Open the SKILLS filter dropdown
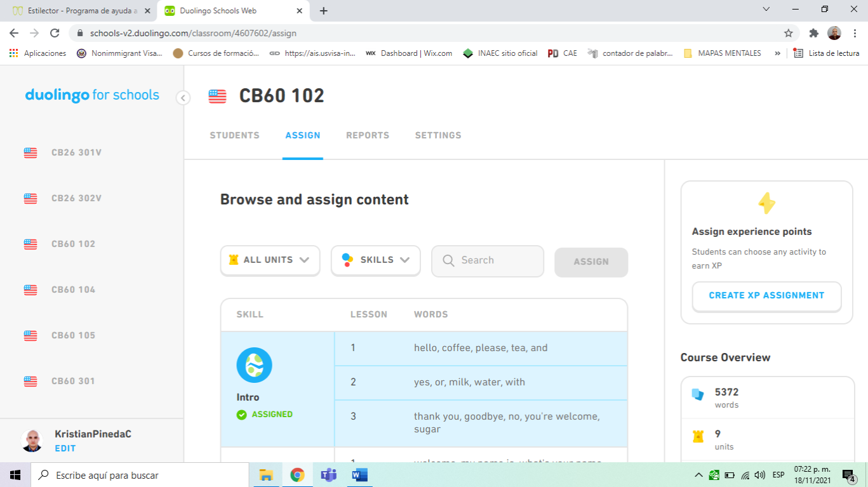This screenshot has width=868, height=487. click(375, 260)
